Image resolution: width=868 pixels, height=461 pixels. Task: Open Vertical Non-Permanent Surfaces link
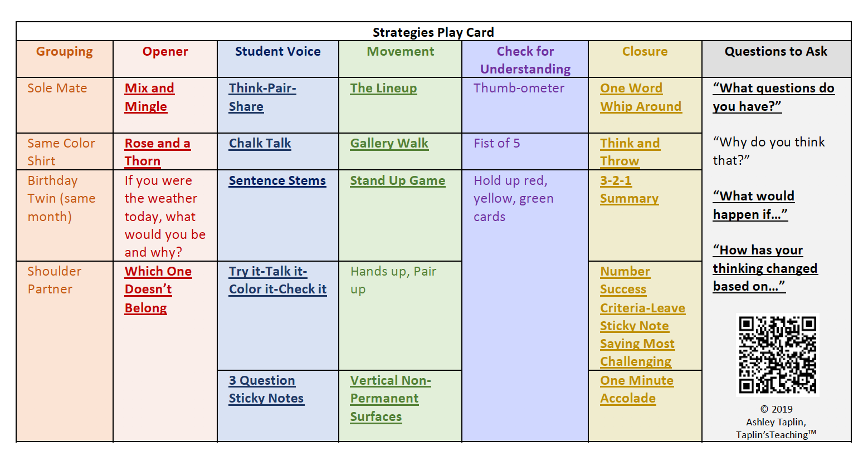point(390,381)
